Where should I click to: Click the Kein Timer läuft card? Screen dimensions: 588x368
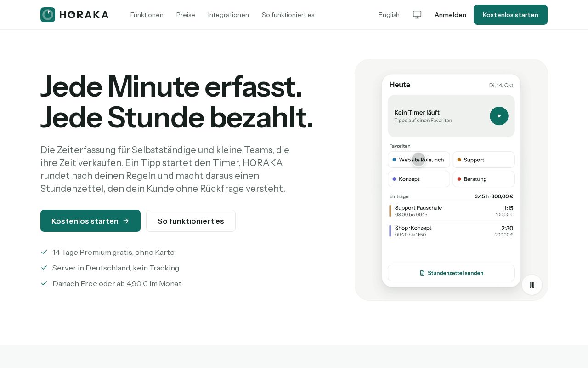click(x=451, y=116)
